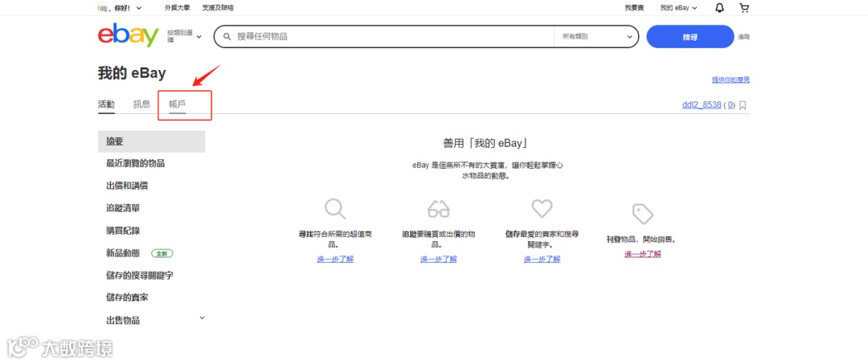Click the 外貿大學 link
Screen dimensions: 868x364
pos(177,8)
